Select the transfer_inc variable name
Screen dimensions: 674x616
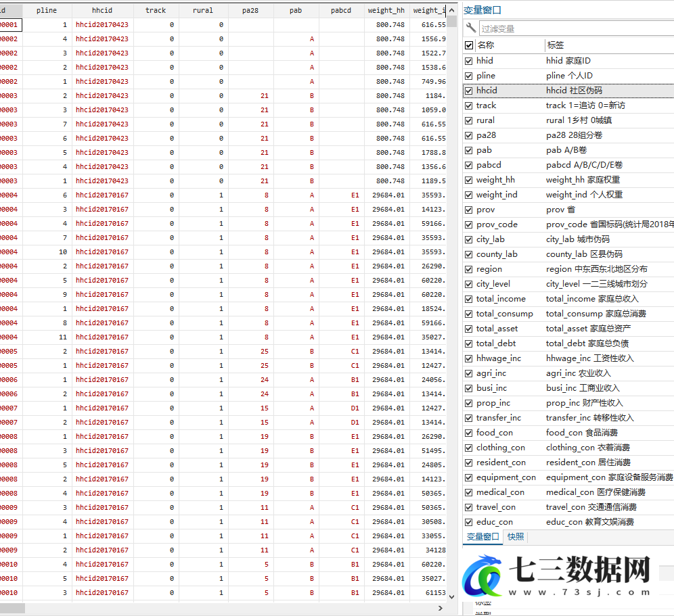coord(499,418)
